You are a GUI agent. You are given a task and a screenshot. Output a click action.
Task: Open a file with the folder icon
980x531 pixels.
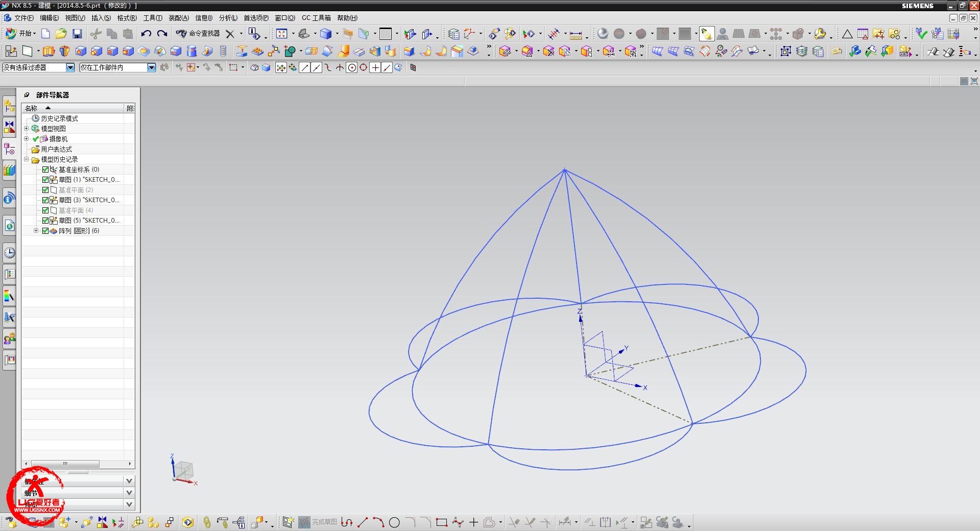[61, 34]
